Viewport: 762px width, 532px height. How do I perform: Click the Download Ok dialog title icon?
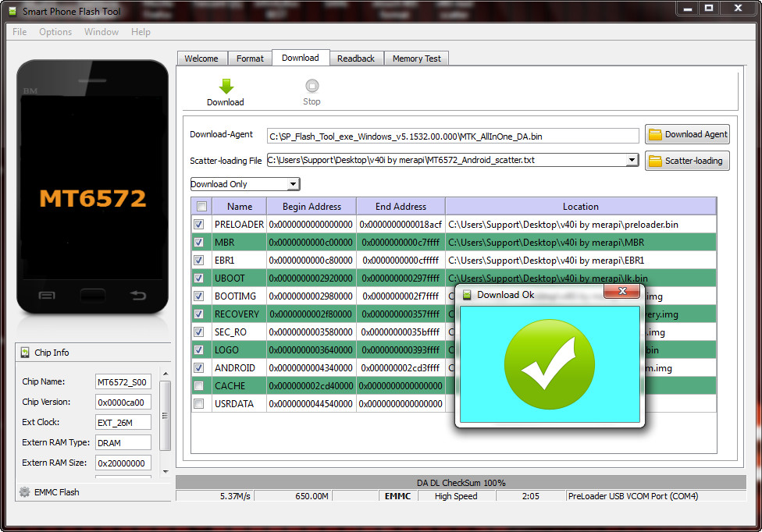click(x=467, y=295)
